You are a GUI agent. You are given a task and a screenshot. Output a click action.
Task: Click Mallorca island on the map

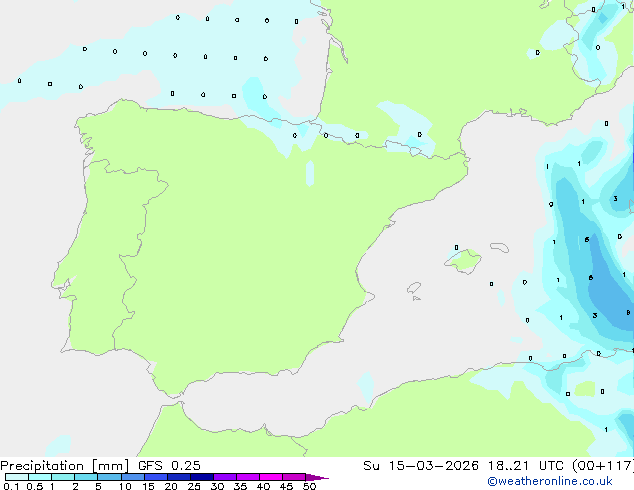point(463,261)
